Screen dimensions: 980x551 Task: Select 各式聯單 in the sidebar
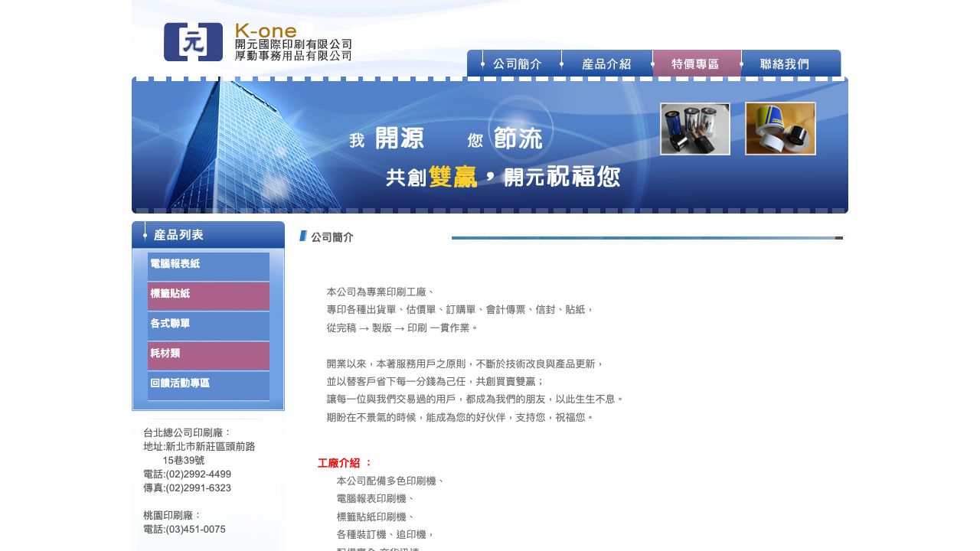pyautogui.click(x=208, y=325)
